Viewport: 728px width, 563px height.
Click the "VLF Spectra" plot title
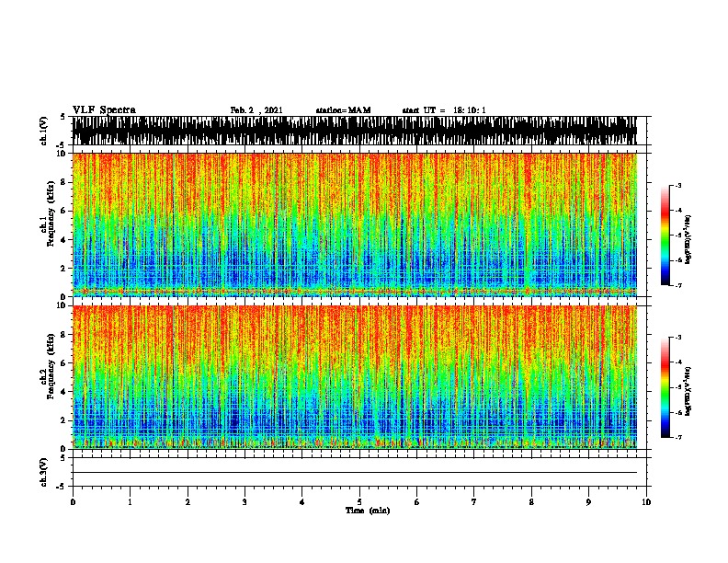[104, 109]
